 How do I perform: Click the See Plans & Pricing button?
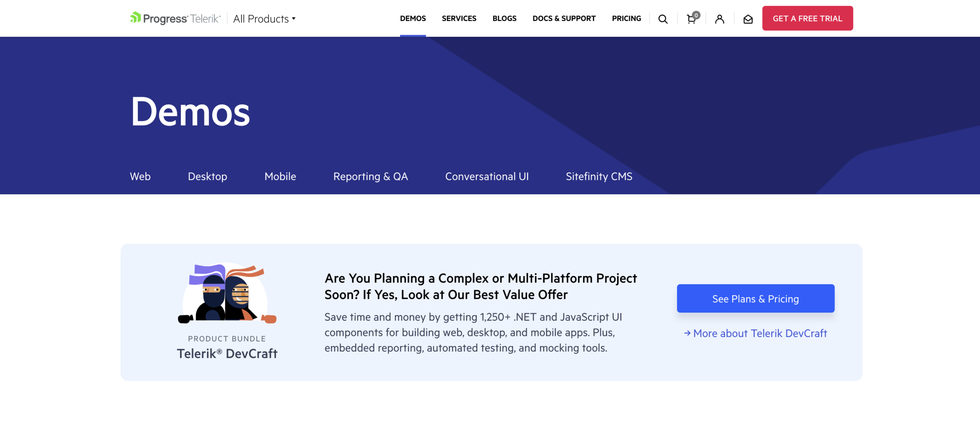click(x=756, y=298)
